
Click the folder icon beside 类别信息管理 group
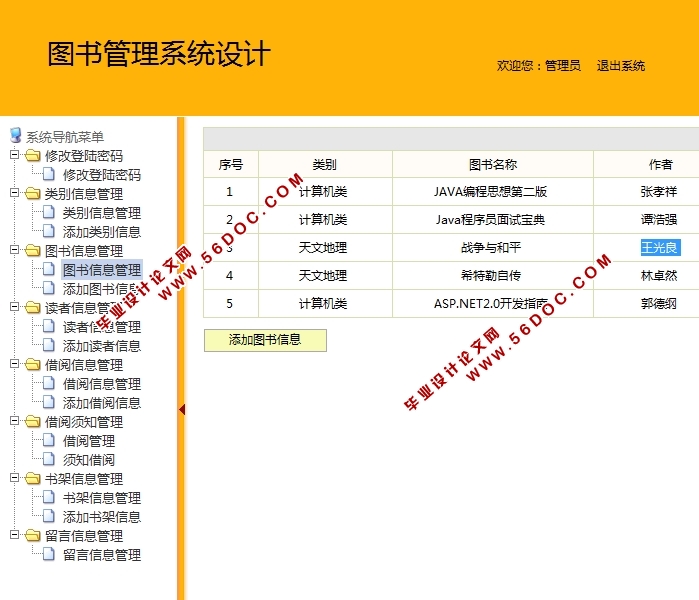coord(33,193)
